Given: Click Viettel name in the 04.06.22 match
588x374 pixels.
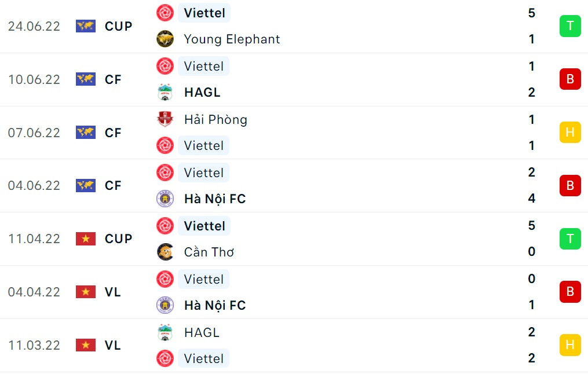Looking at the screenshot, I should pos(203,173).
